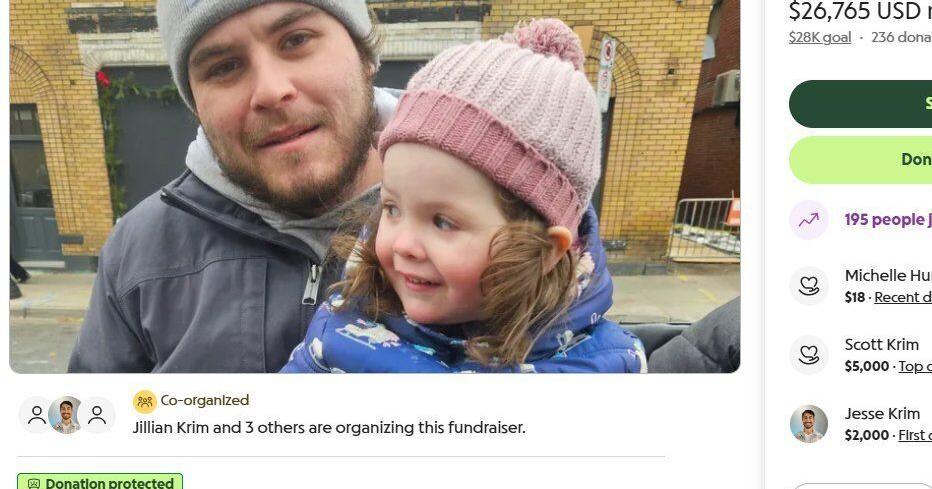Click the dark green Share button
Screen dimensions: 932x489
(860, 104)
